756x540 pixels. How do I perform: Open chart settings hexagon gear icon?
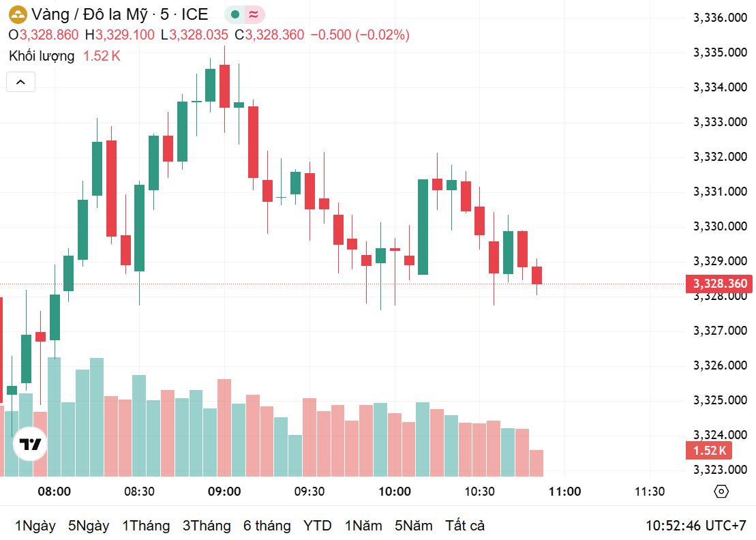point(721,492)
